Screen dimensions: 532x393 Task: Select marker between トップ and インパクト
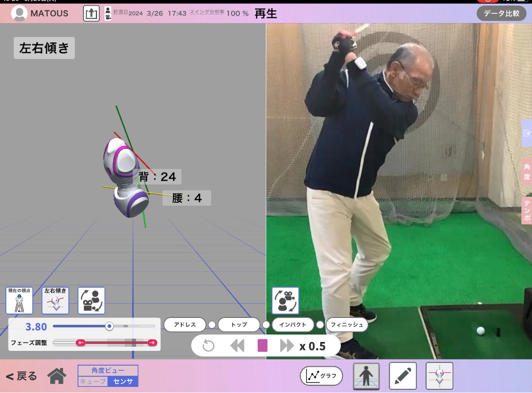point(266,325)
